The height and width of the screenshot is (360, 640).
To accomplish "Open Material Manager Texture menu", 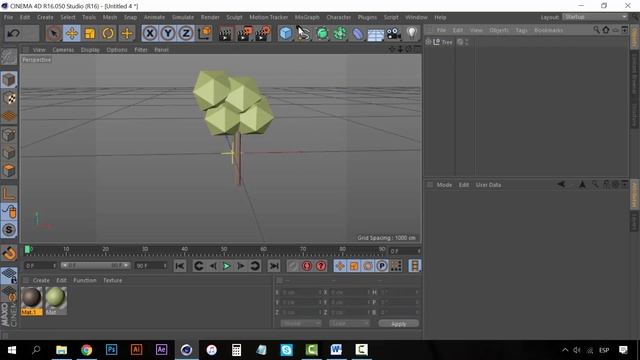I will (113, 280).
